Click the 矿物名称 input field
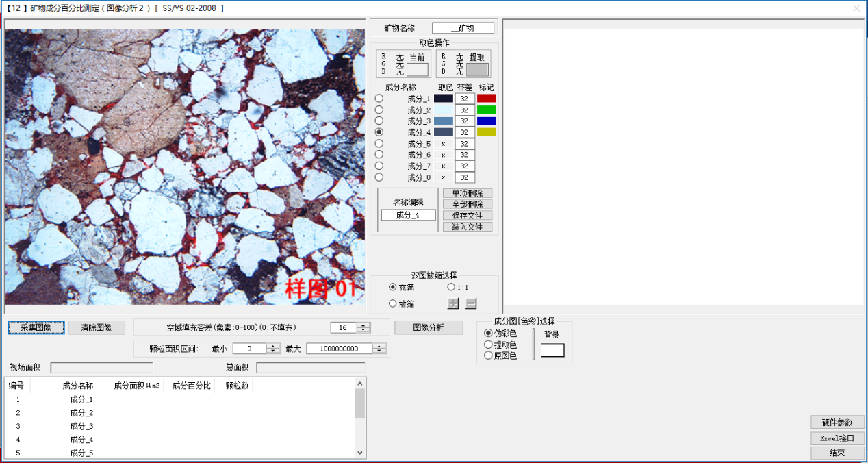 462,28
